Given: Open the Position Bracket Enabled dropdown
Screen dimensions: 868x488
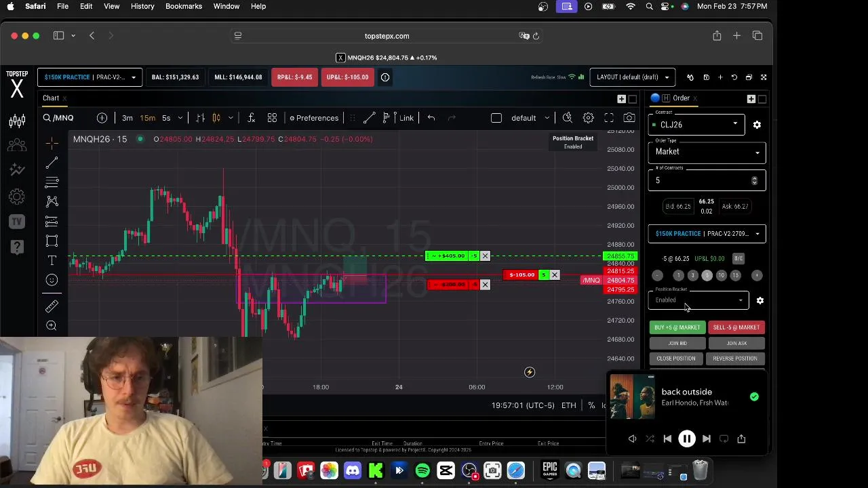Looking at the screenshot, I should click(698, 300).
